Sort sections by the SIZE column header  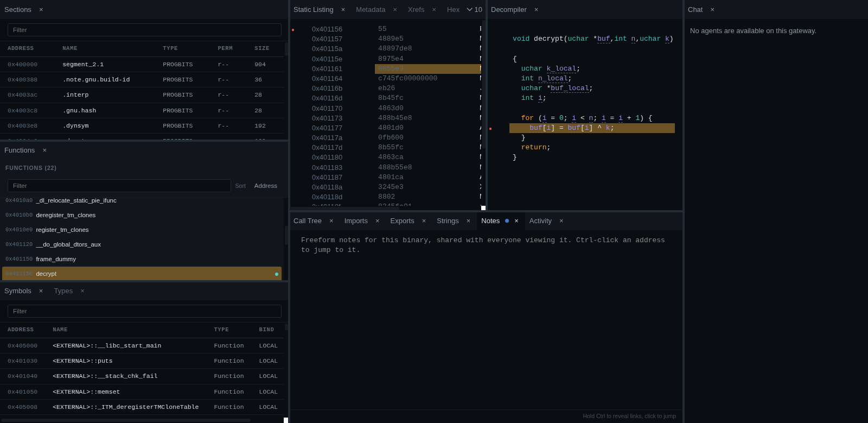tap(262, 48)
